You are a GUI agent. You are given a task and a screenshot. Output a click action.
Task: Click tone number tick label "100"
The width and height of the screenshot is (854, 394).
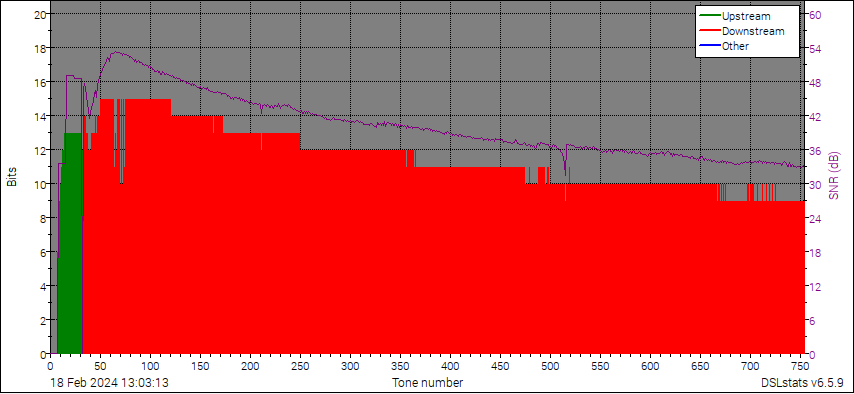[150, 365]
